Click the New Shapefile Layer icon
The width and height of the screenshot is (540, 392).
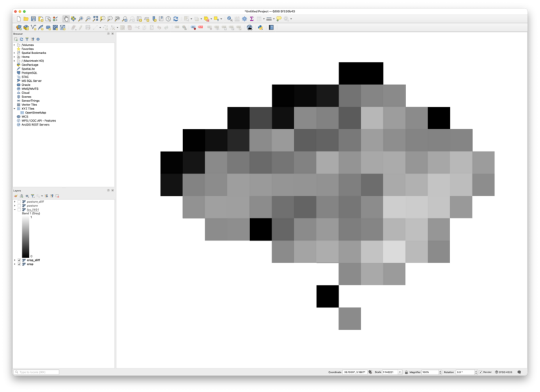33,28
